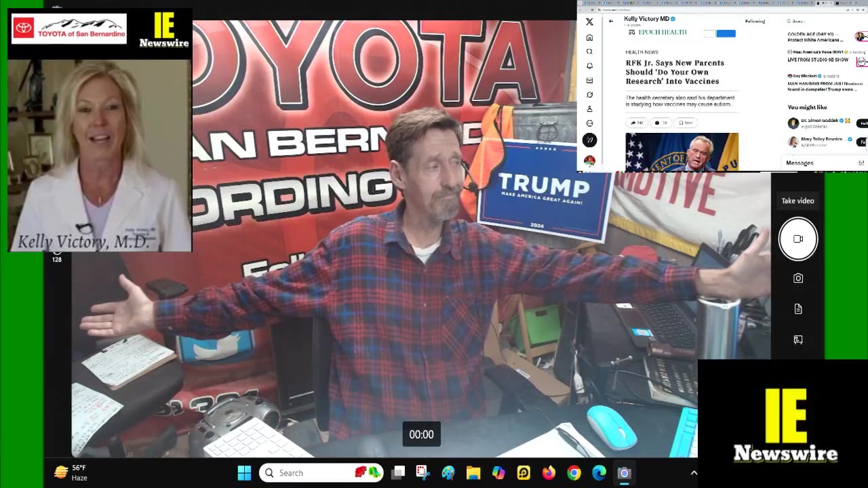Image resolution: width=868 pixels, height=488 pixels.
Task: Open Copilot on taskbar
Action: click(498, 473)
